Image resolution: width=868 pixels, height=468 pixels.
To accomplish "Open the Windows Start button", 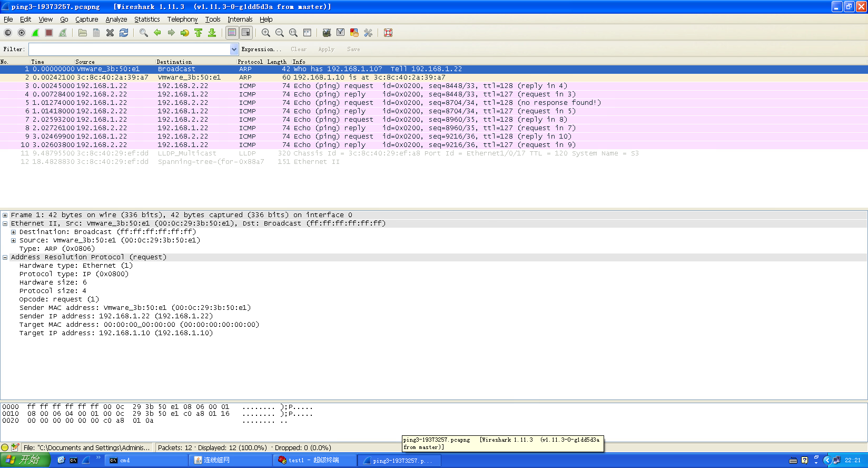I will [x=25, y=460].
